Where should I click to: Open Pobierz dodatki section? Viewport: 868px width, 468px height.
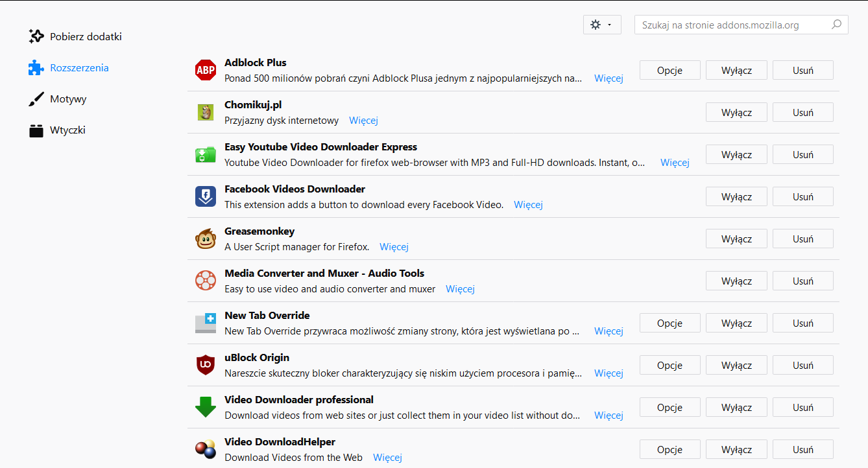75,36
